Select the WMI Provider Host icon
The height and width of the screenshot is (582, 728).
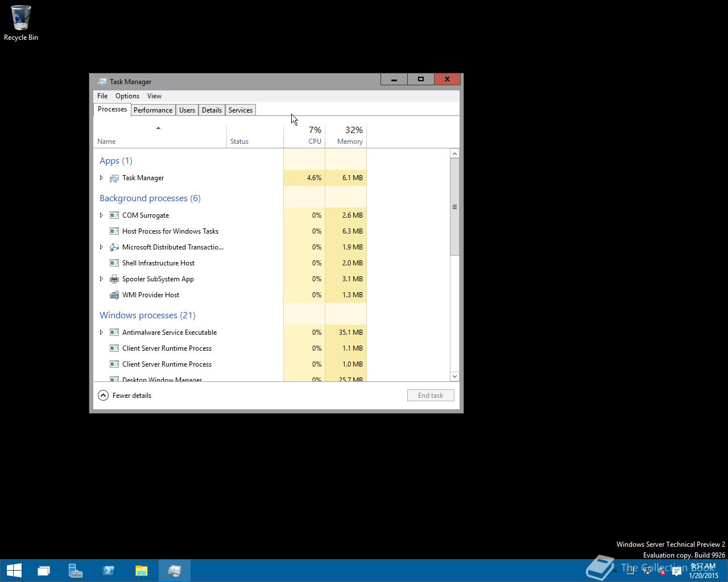[x=114, y=295]
